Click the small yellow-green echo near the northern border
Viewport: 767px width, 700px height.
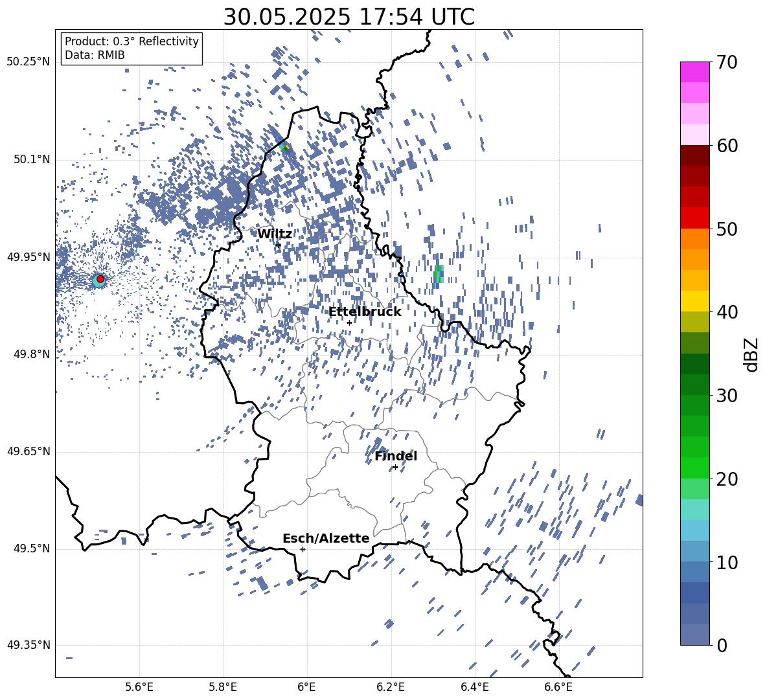286,147
